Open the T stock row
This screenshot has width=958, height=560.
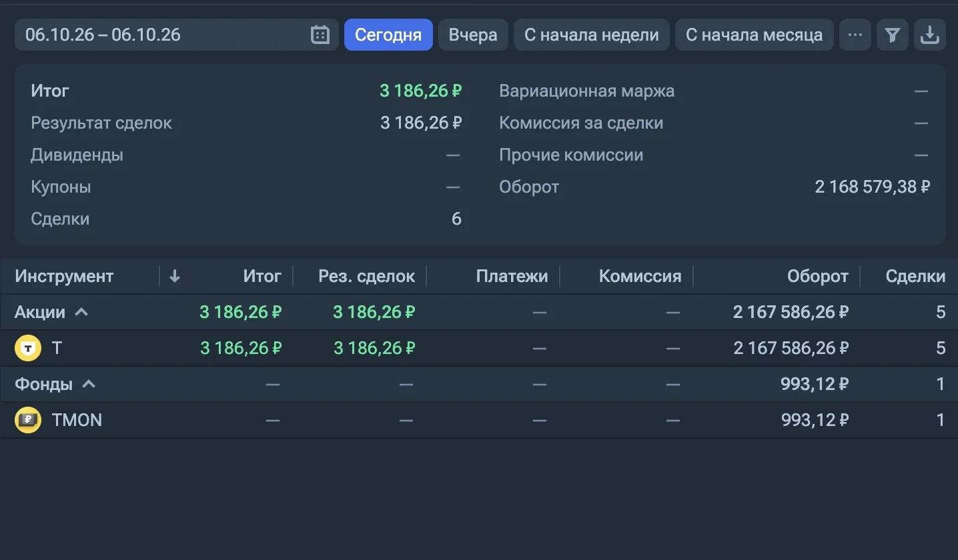click(x=479, y=348)
